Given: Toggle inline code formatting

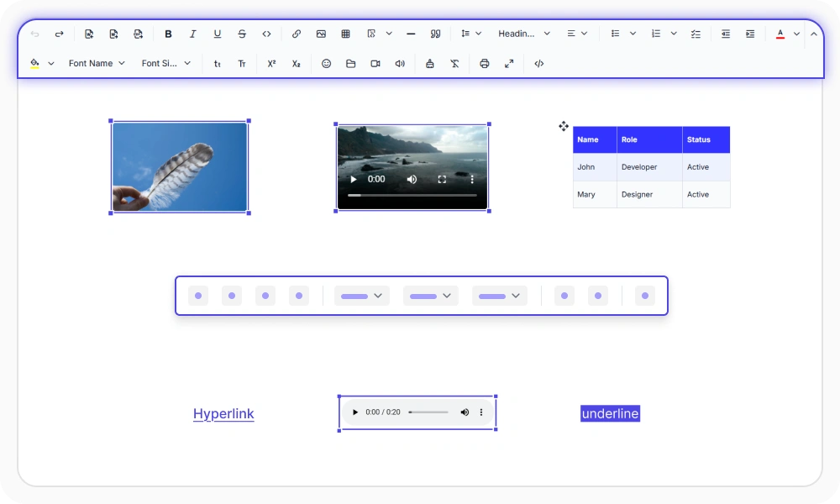Looking at the screenshot, I should point(267,34).
